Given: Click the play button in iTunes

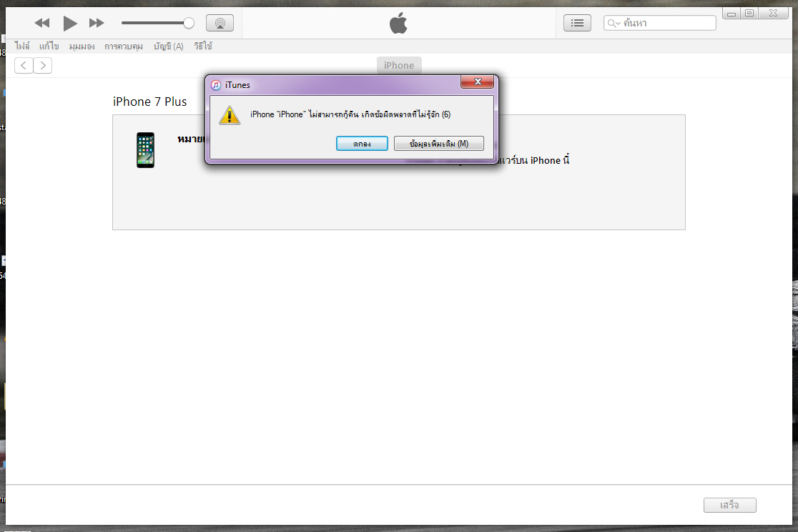Looking at the screenshot, I should coord(70,23).
